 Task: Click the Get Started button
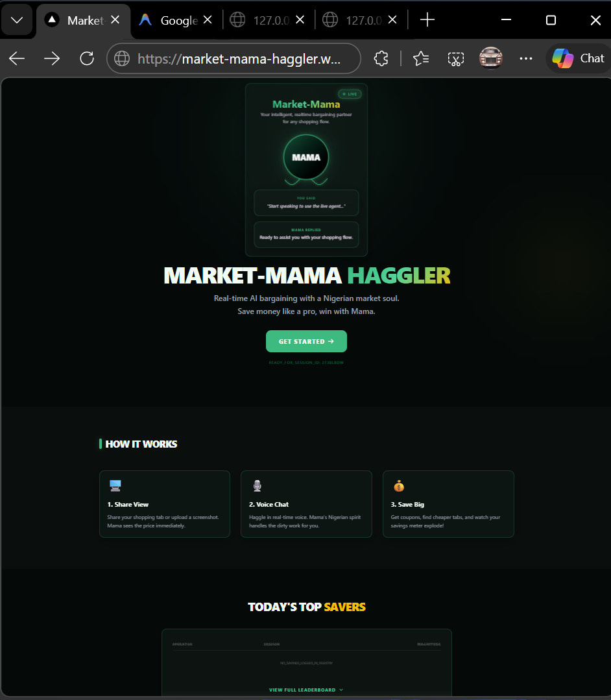point(306,341)
